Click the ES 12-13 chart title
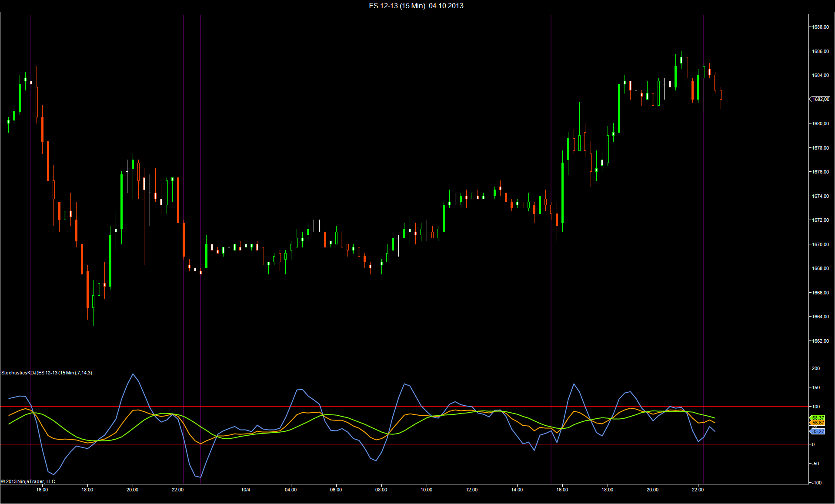The image size is (835, 504). tap(416, 6)
